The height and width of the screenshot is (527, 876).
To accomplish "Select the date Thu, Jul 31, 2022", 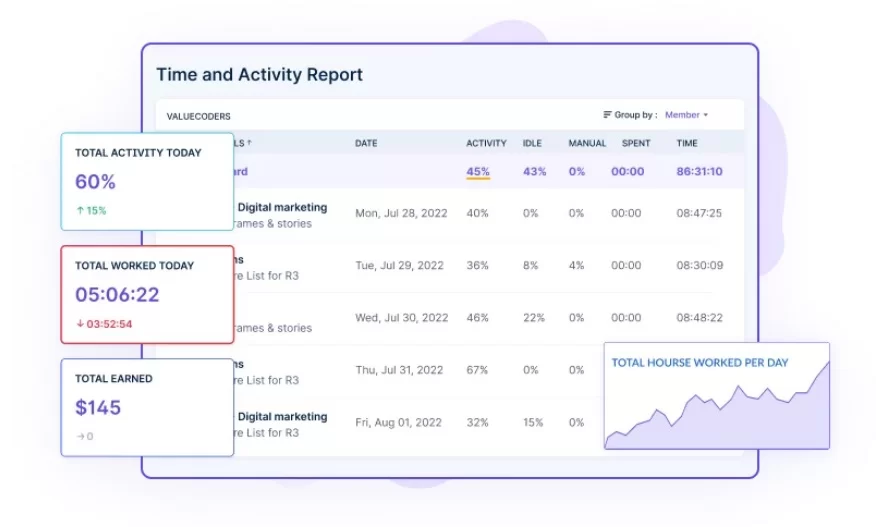I will 400,370.
